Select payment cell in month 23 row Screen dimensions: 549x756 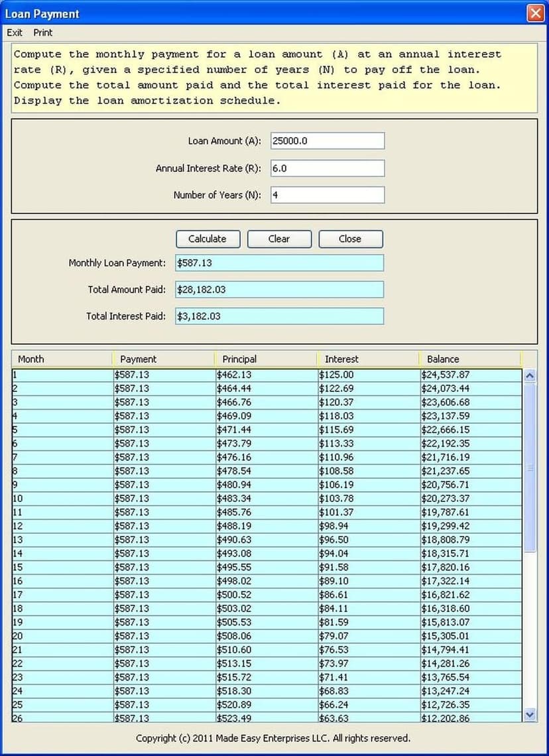tap(164, 677)
